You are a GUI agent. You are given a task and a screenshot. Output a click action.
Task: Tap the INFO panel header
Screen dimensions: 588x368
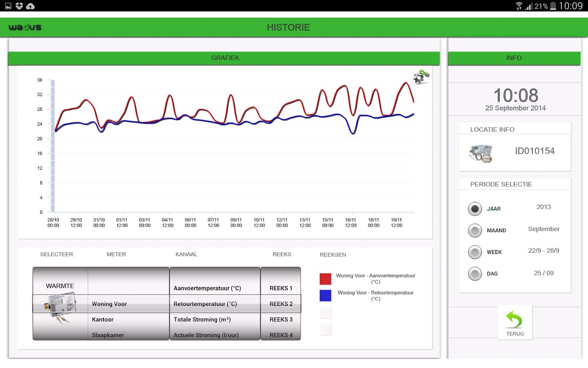click(x=514, y=58)
